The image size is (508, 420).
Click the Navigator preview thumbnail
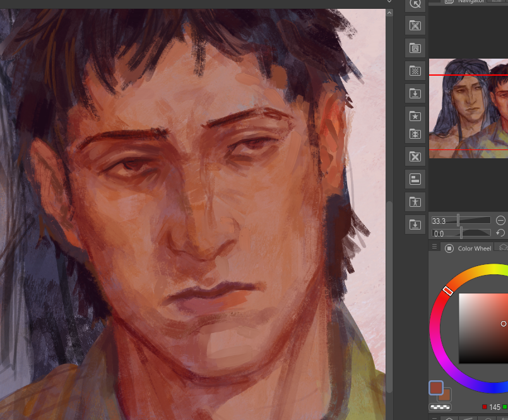click(468, 108)
